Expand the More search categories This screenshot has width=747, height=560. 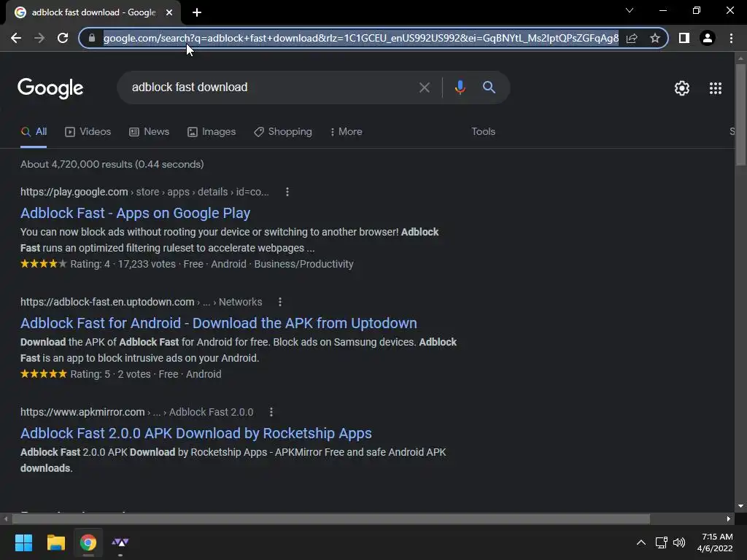[x=347, y=132]
